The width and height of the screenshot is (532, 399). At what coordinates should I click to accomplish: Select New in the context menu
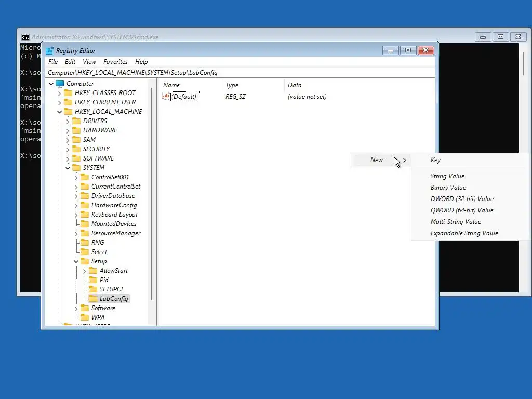pyautogui.click(x=381, y=160)
